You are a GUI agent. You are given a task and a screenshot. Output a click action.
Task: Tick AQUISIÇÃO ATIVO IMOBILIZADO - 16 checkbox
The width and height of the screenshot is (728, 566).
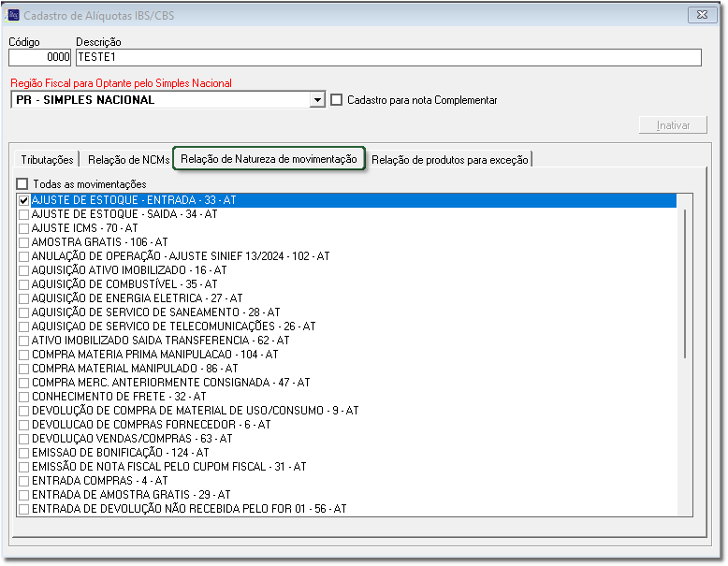click(23, 270)
